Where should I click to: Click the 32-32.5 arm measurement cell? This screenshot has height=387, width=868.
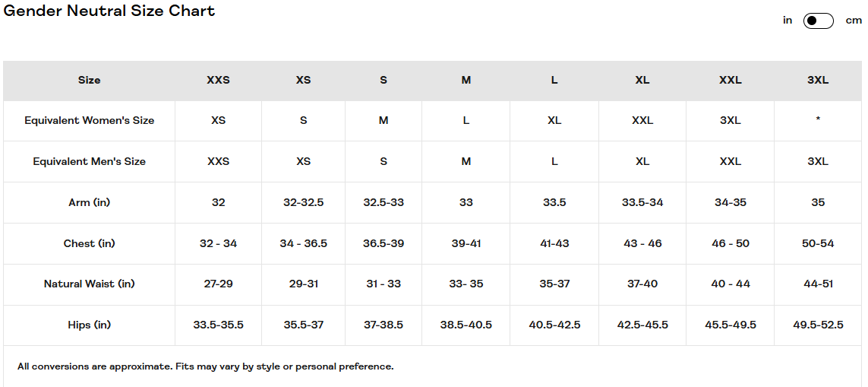pyautogui.click(x=303, y=202)
